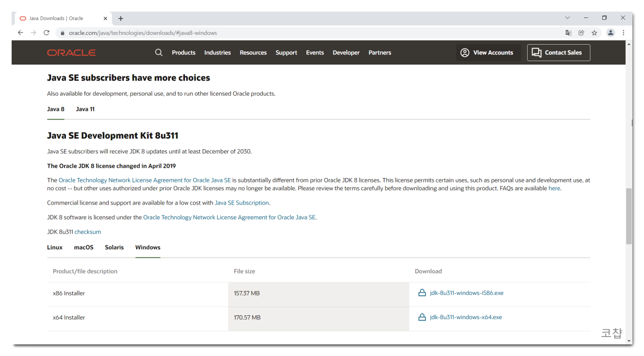Screen dimensions: 644x356
Task: Open the site search magnifier icon
Action: [159, 52]
